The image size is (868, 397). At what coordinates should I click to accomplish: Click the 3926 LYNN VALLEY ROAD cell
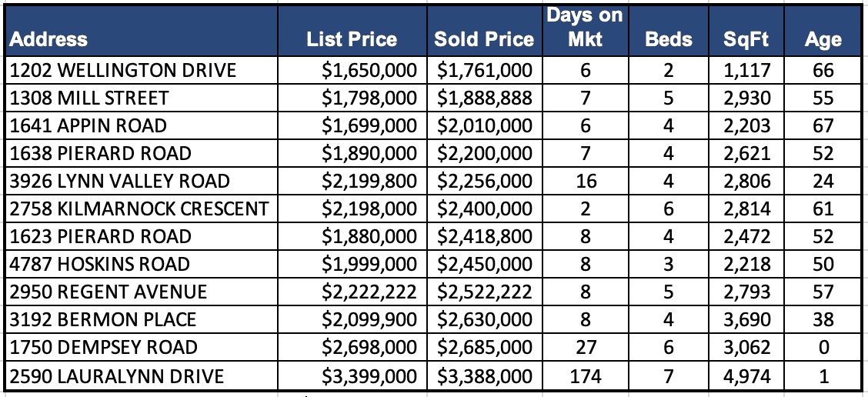120,182
